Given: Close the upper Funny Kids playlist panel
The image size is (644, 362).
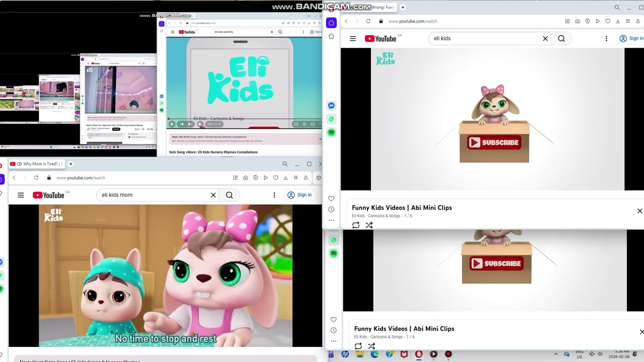Looking at the screenshot, I should [x=640, y=211].
